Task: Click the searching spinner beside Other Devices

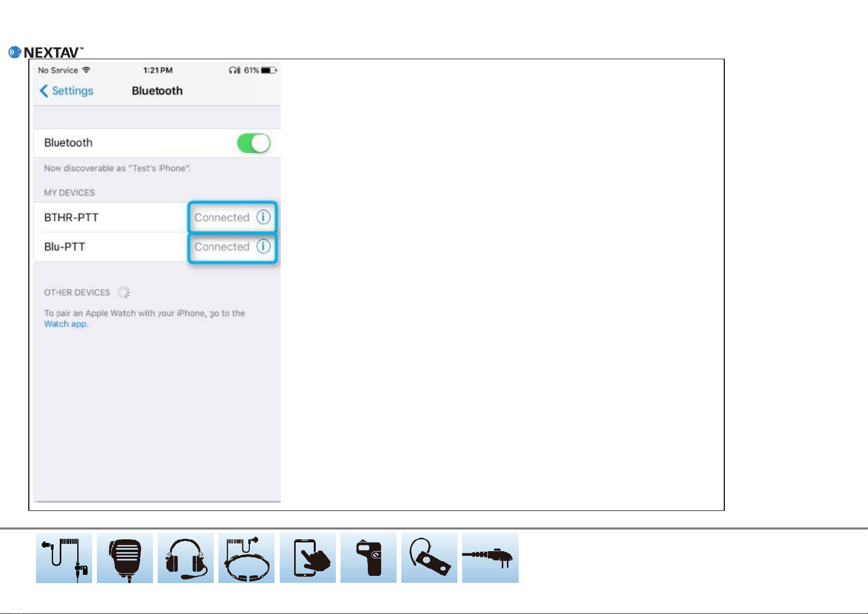Action: pyautogui.click(x=124, y=293)
